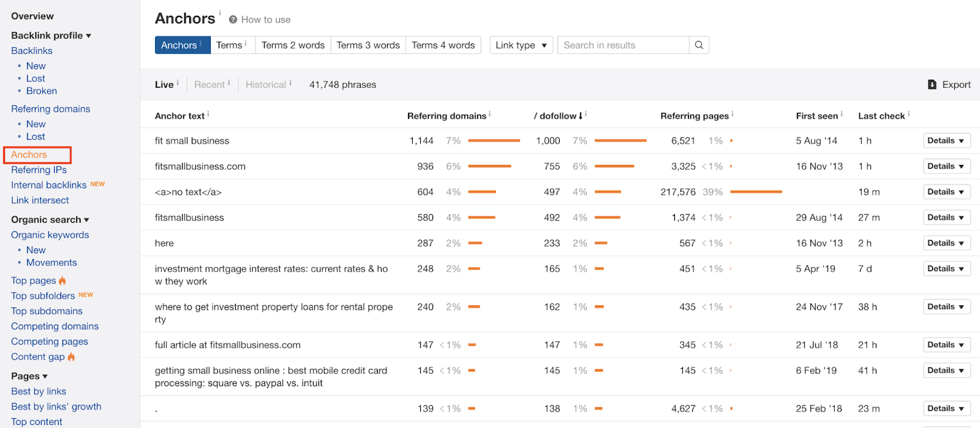This screenshot has width=980, height=428.
Task: Open Overview in the sidebar
Action: coord(32,16)
